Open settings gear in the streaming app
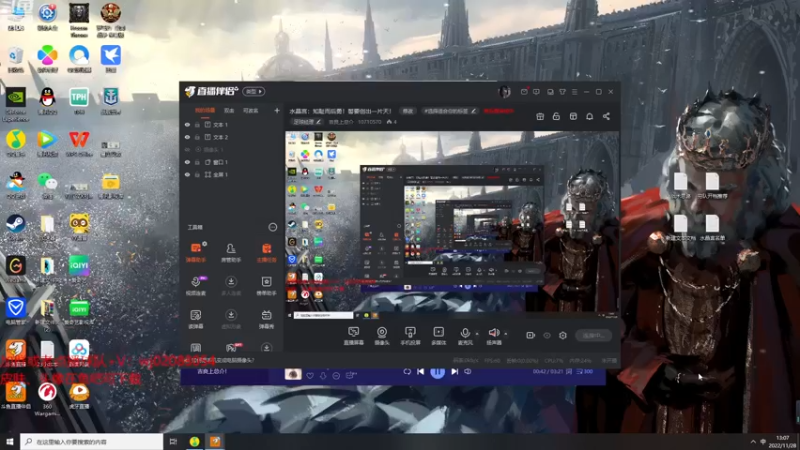 click(x=563, y=335)
